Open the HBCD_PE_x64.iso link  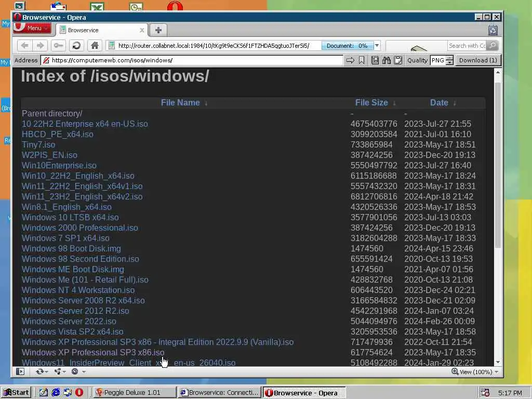click(x=58, y=135)
